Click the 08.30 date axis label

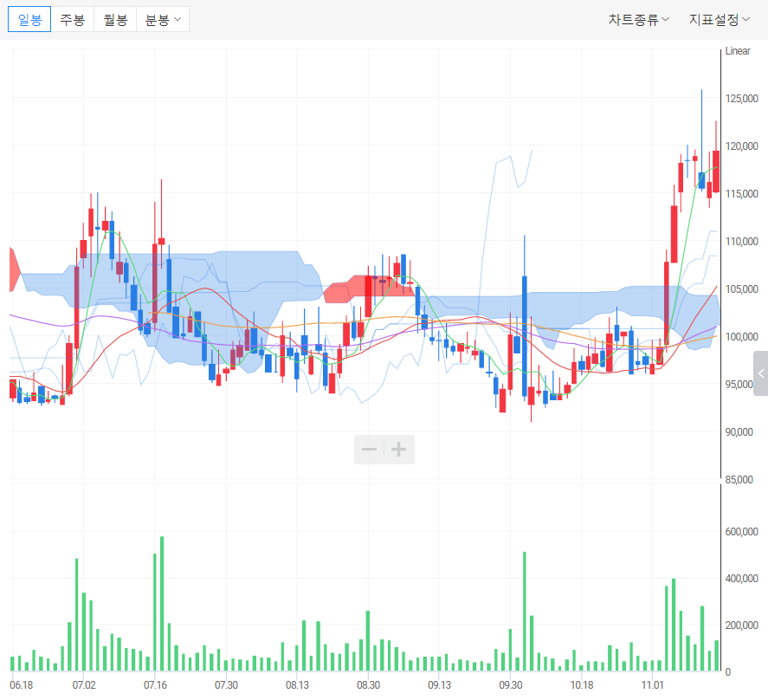point(368,684)
